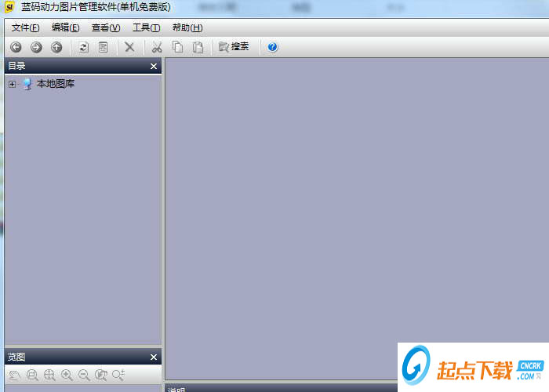Open the 文件(F) menu
This screenshot has height=392, width=549.
click(25, 27)
